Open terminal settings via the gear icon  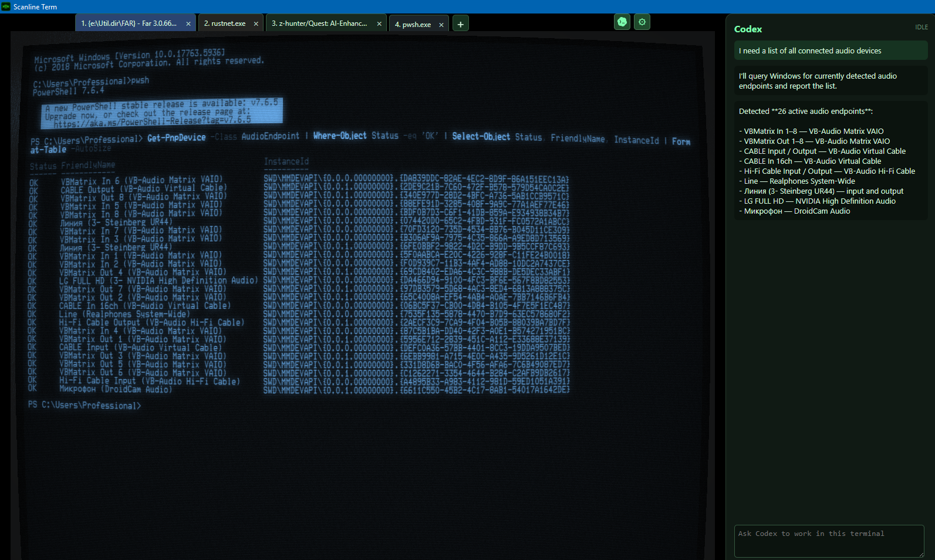coord(642,22)
